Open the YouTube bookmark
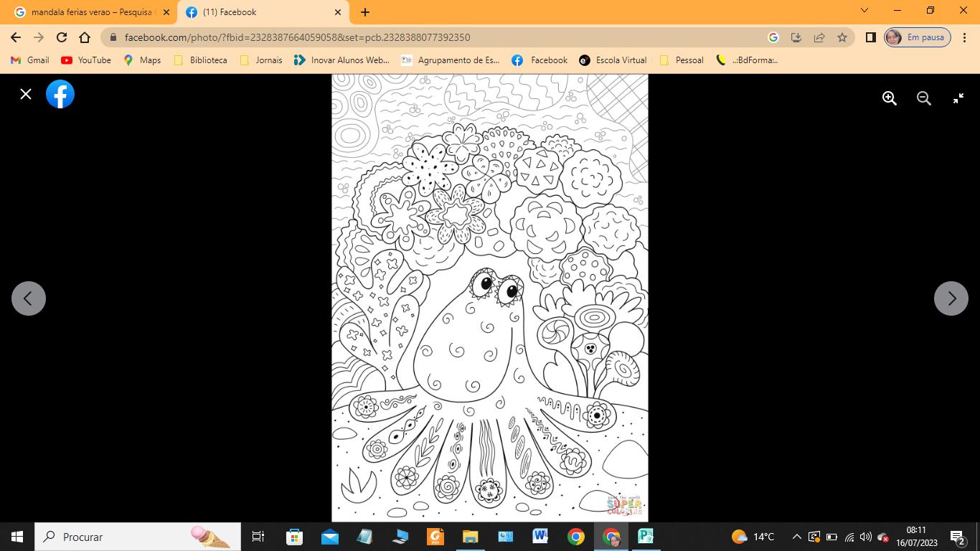Screen dimensions: 980x551 (x=86, y=60)
